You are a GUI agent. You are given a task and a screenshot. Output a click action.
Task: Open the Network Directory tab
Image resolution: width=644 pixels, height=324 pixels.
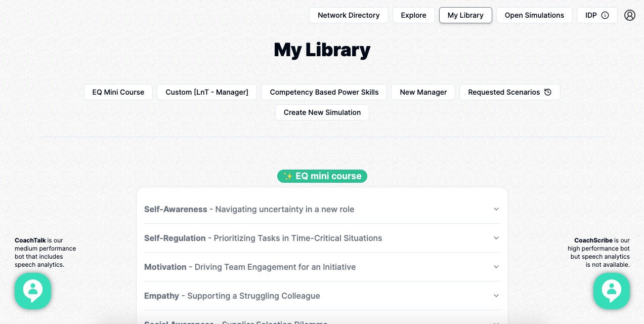pyautogui.click(x=349, y=15)
